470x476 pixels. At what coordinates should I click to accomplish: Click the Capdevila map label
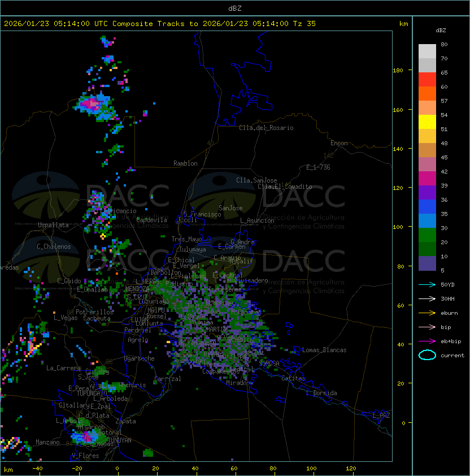[151, 220]
